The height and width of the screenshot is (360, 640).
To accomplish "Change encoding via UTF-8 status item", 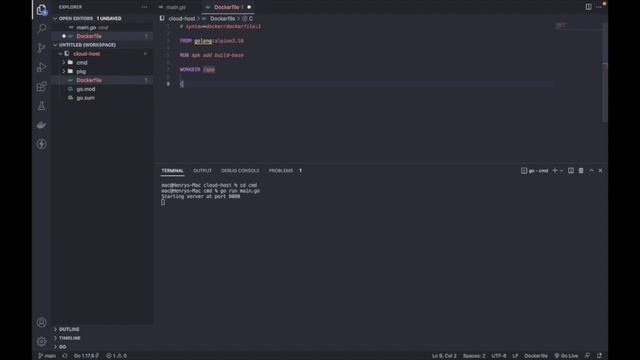I will coord(499,356).
